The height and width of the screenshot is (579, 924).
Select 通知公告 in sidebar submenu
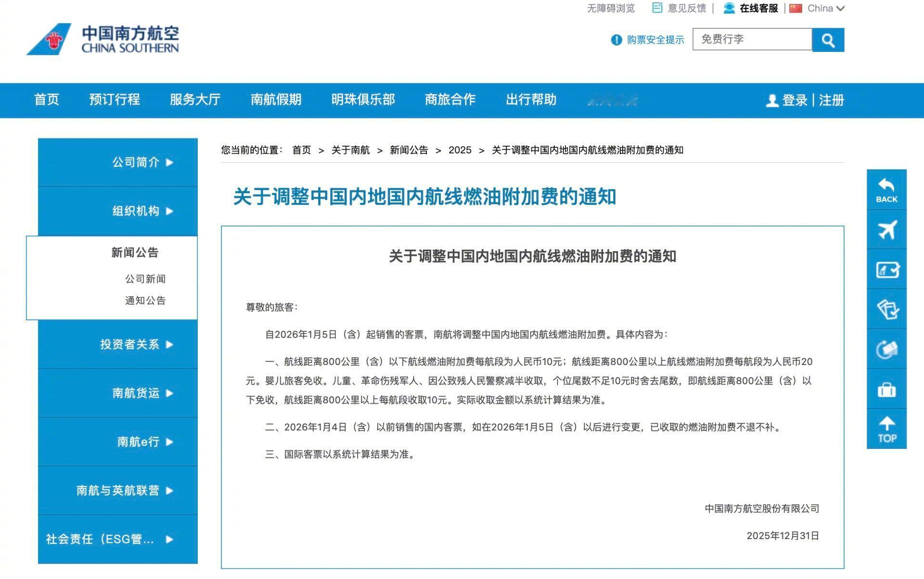[145, 301]
